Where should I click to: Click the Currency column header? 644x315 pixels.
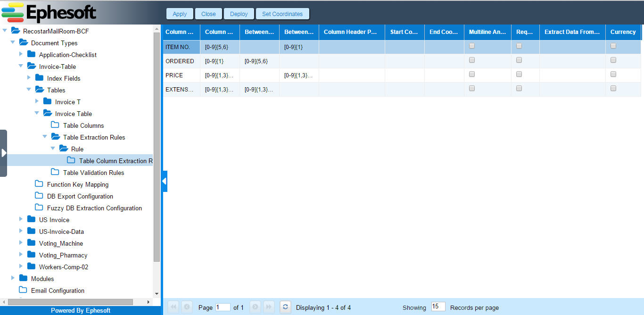(623, 32)
